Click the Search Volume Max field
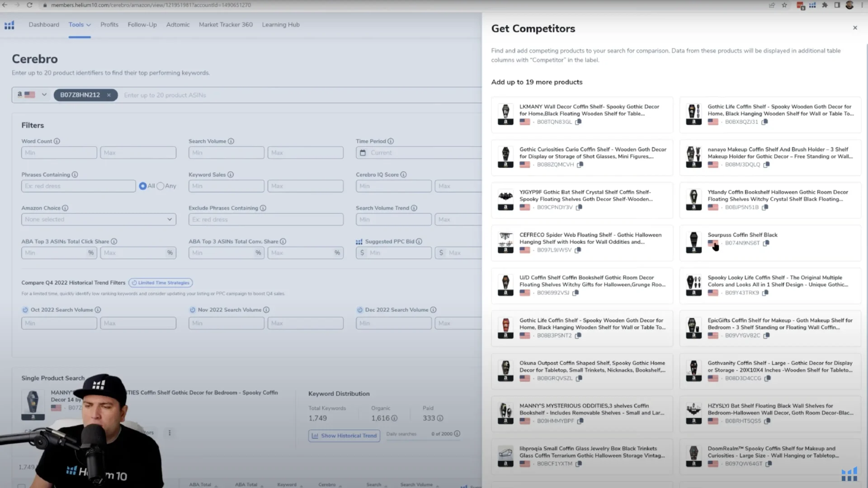 (305, 153)
